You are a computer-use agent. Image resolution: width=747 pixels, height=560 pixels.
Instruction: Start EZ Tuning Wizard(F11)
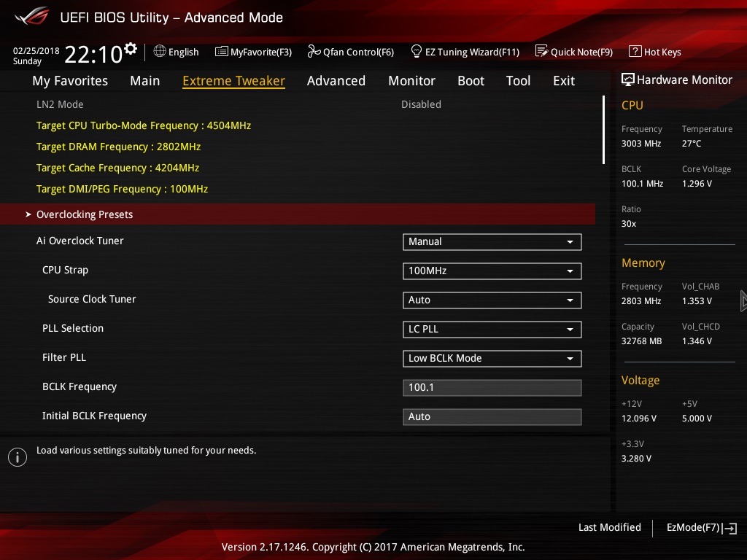coord(472,52)
